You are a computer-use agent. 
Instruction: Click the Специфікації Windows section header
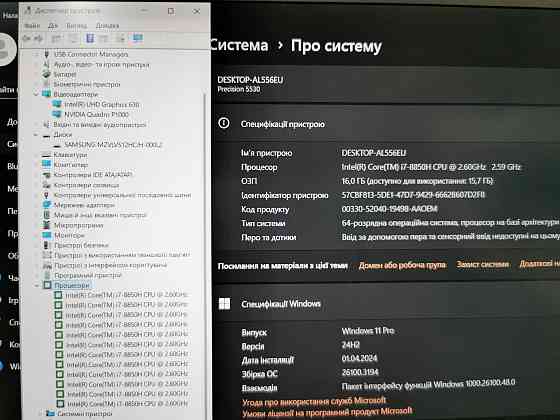tap(281, 304)
